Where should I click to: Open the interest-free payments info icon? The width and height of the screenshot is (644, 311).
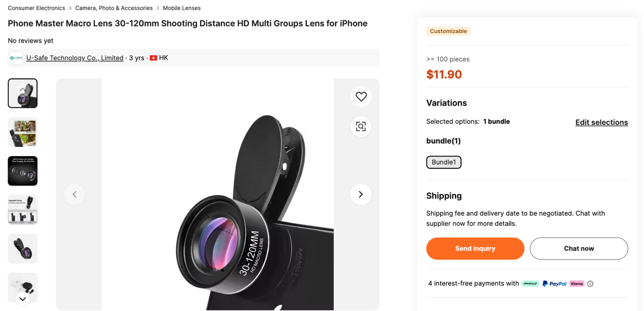(x=590, y=283)
